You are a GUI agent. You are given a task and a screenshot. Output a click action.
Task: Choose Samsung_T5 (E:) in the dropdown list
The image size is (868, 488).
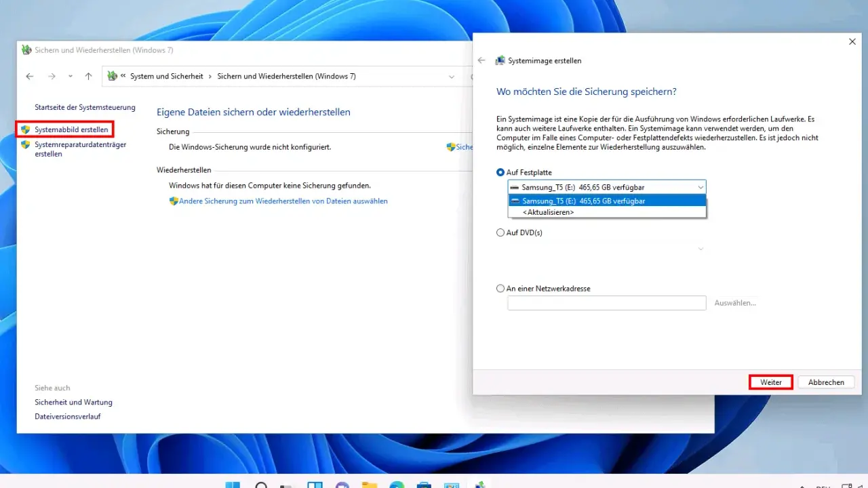pyautogui.click(x=607, y=201)
